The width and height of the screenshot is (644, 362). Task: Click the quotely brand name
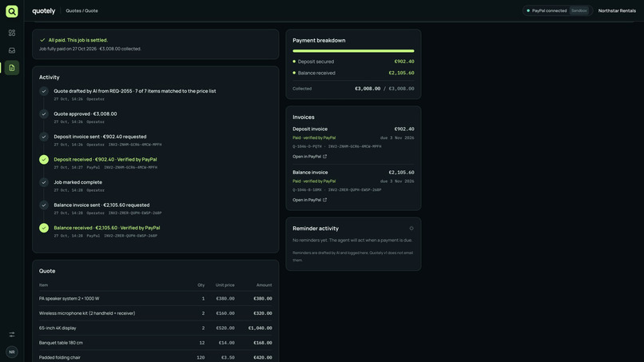tap(43, 11)
